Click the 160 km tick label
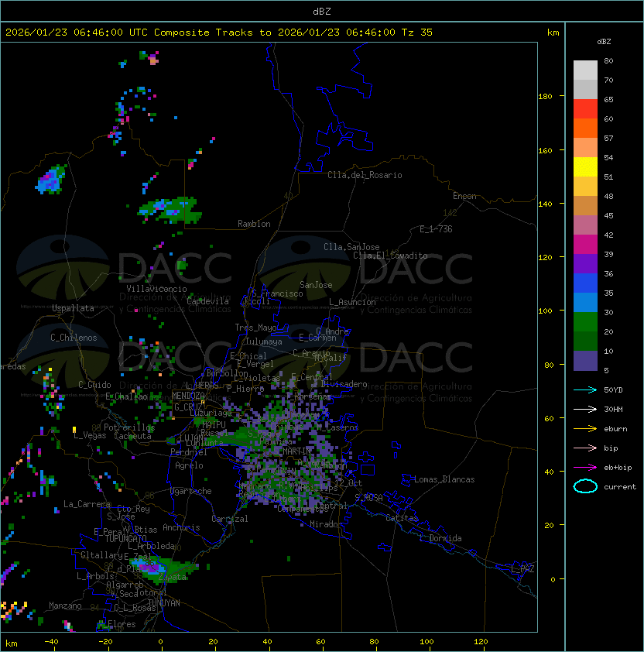The height and width of the screenshot is (652, 644). coord(545,150)
